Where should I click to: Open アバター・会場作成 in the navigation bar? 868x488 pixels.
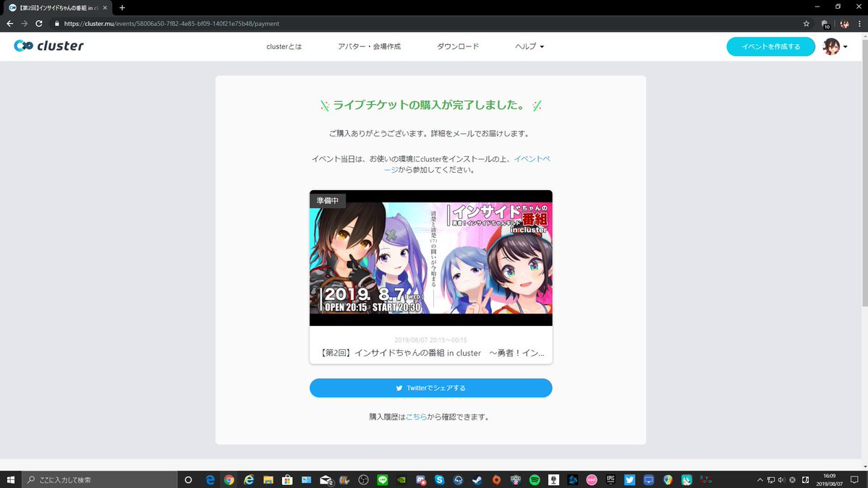click(369, 46)
